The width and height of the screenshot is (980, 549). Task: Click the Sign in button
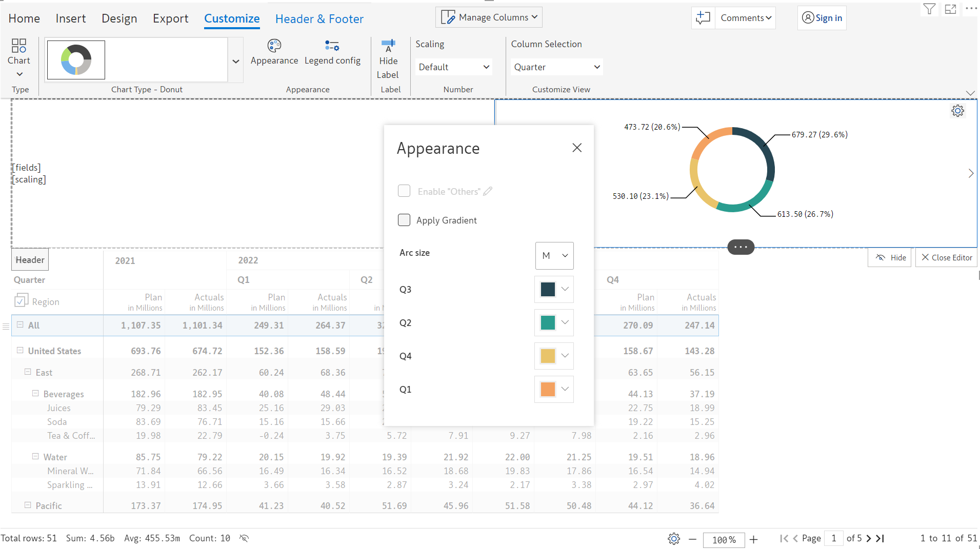tap(822, 18)
